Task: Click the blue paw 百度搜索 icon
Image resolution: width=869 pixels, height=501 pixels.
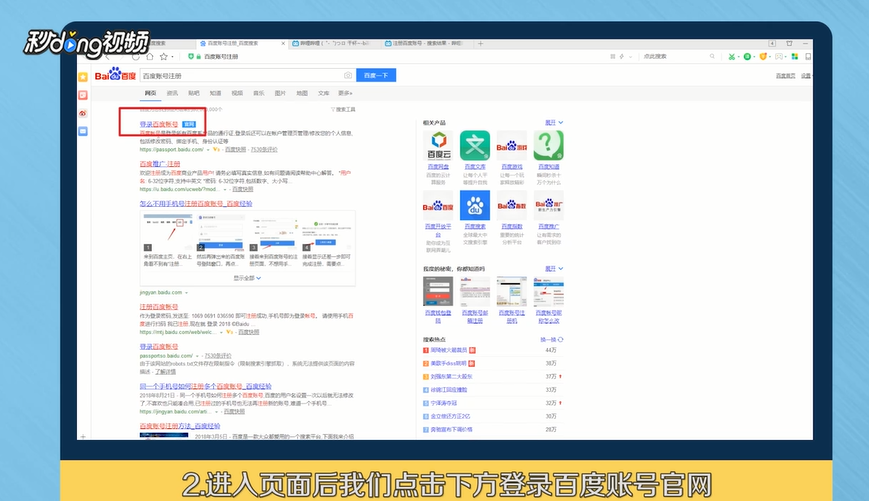Action: point(475,206)
